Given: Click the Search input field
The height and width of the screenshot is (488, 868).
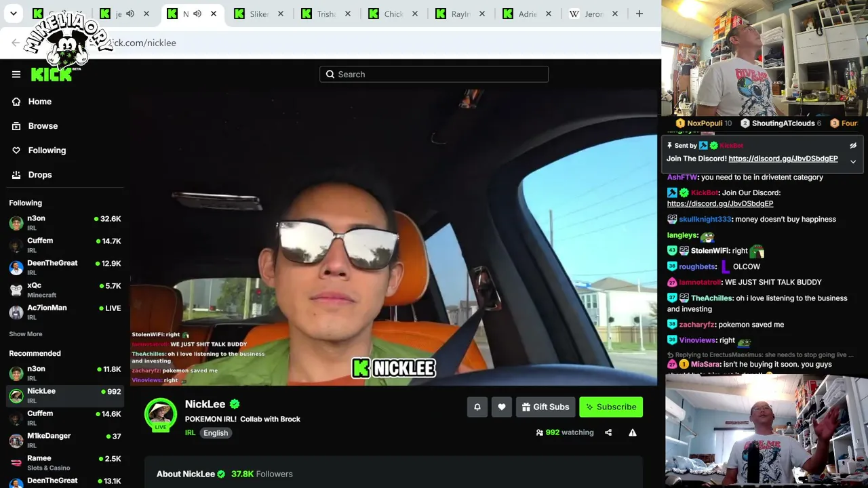Looking at the screenshot, I should (434, 75).
